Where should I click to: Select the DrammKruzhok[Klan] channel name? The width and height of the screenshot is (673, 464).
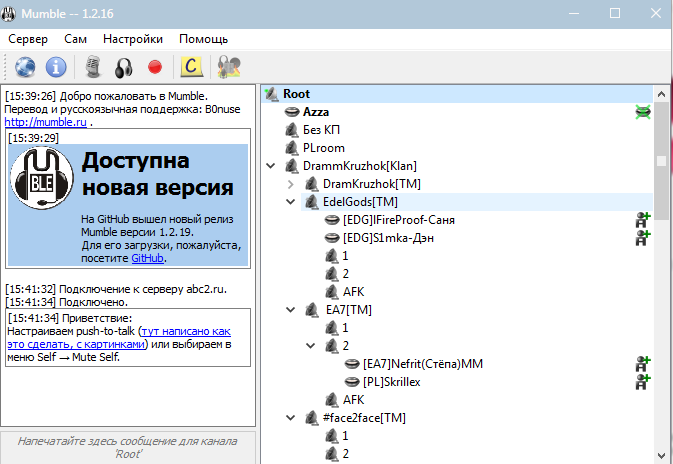(360, 166)
